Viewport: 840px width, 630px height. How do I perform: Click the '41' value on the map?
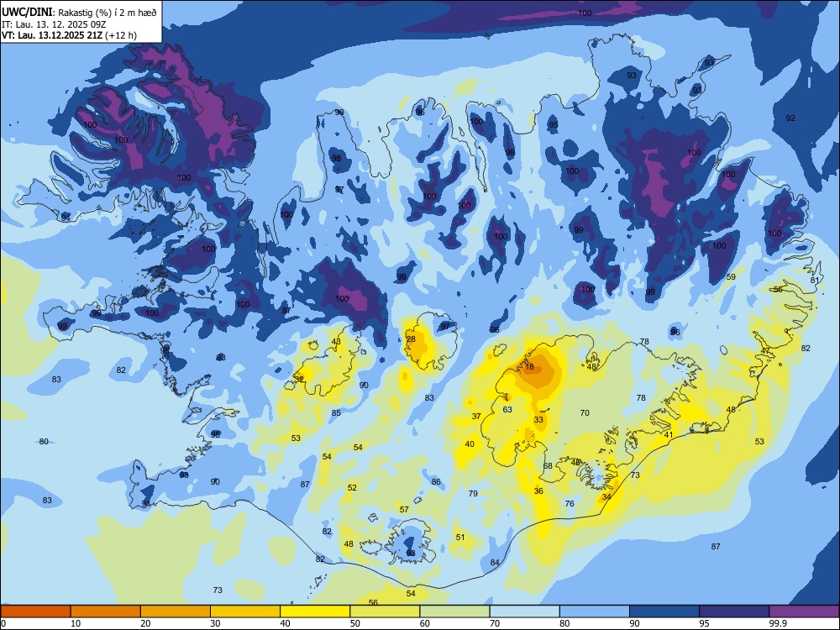669,435
